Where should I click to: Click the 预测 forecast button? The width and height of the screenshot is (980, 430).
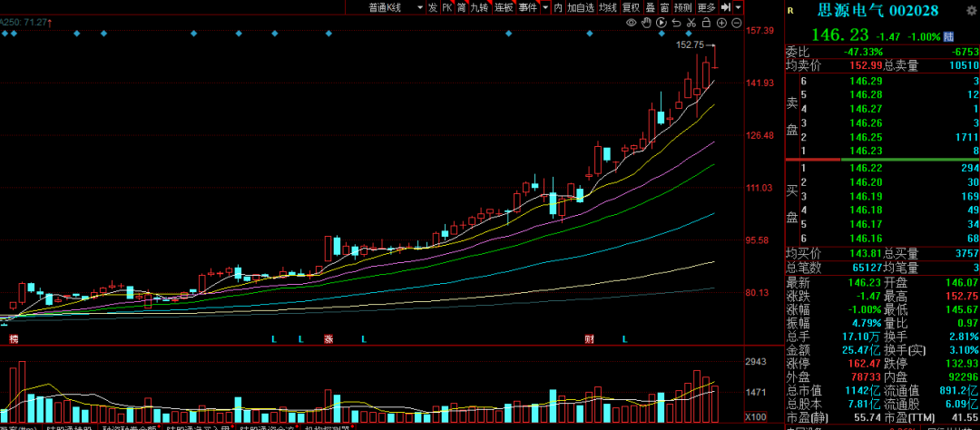(682, 7)
